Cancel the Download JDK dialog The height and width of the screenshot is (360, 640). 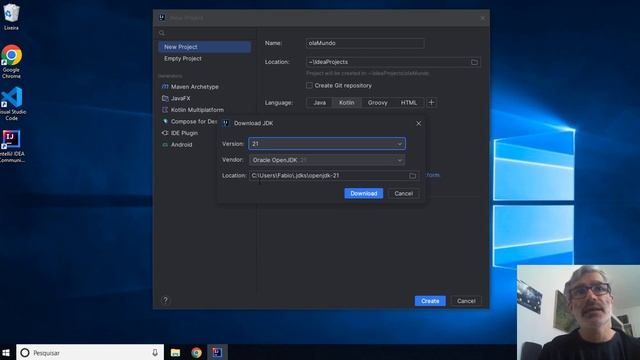click(x=404, y=193)
